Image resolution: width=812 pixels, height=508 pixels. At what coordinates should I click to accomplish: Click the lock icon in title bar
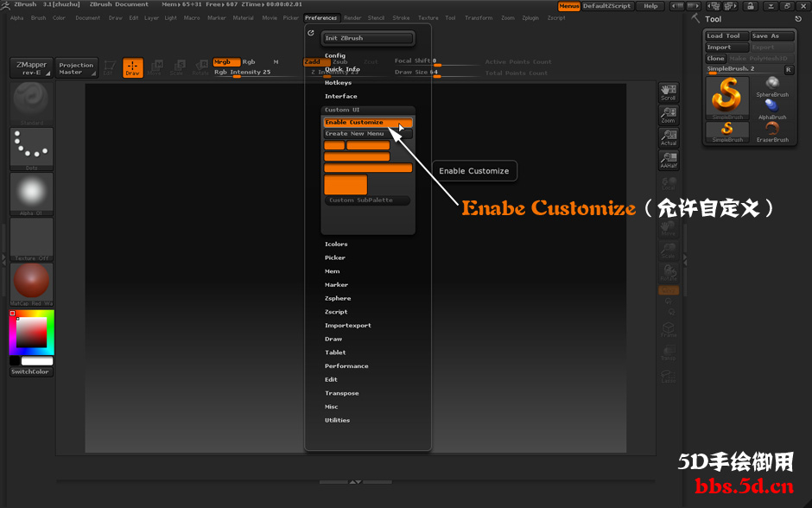click(x=750, y=6)
